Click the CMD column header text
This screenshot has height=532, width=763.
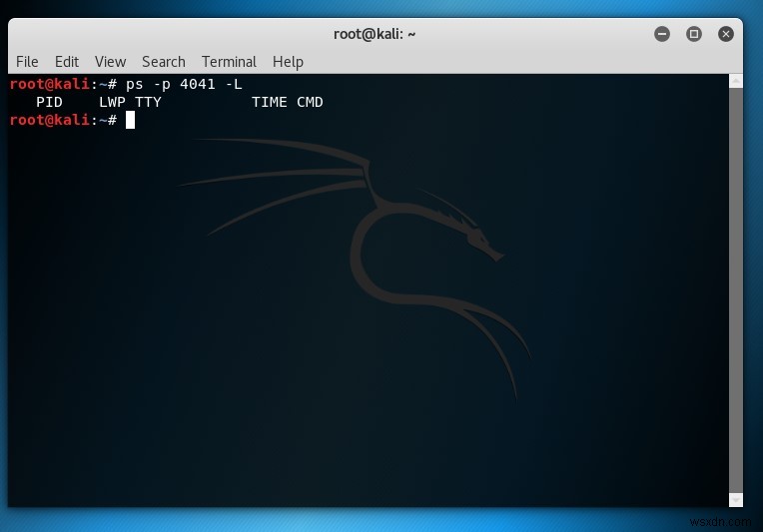(310, 102)
